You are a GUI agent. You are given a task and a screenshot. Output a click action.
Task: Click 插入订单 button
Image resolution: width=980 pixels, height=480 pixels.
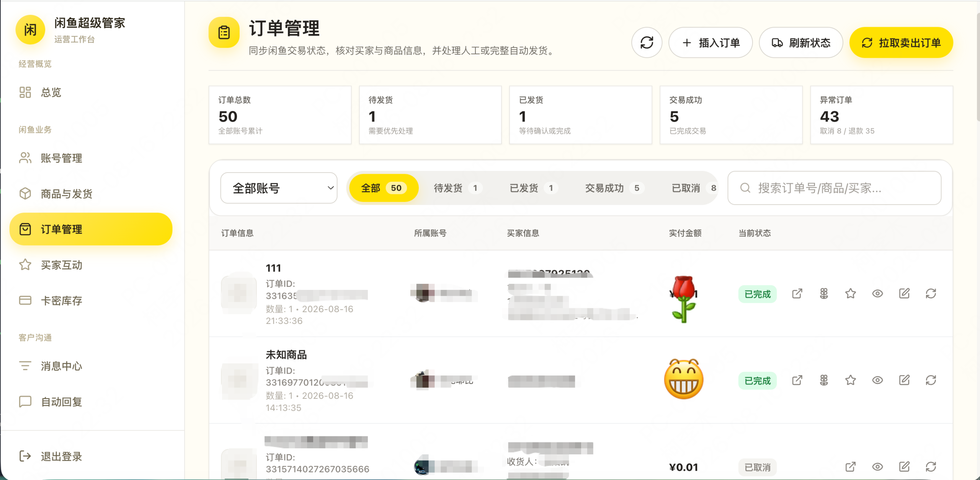click(710, 42)
